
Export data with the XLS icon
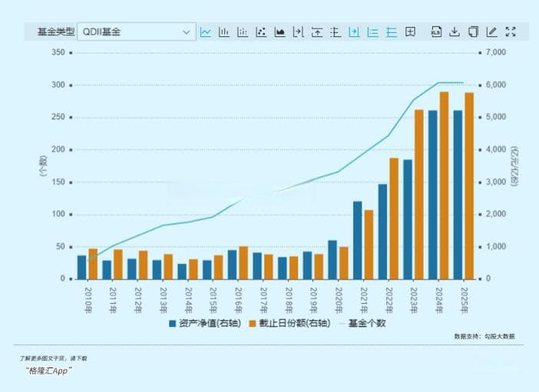tap(436, 31)
